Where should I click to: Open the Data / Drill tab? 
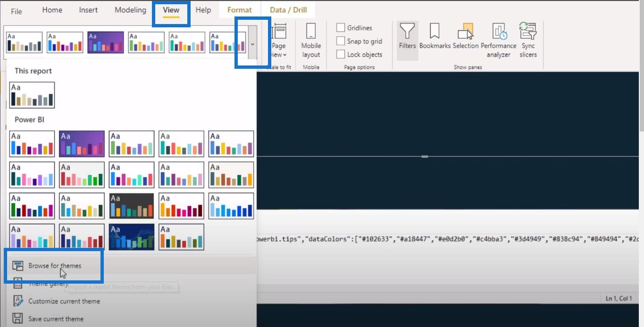pos(288,10)
